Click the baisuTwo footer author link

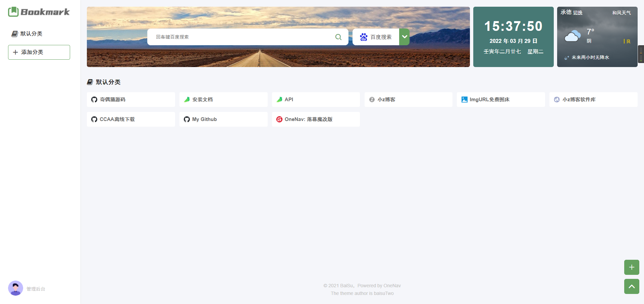point(384,293)
